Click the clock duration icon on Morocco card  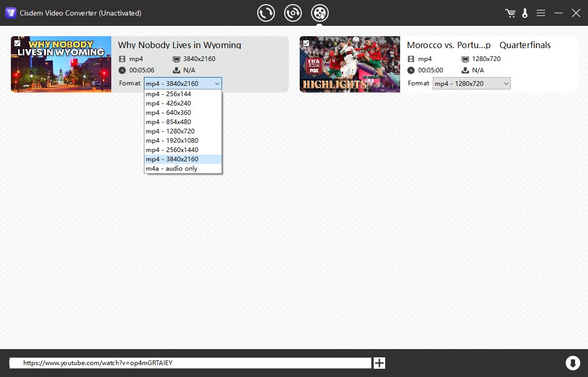pos(411,70)
